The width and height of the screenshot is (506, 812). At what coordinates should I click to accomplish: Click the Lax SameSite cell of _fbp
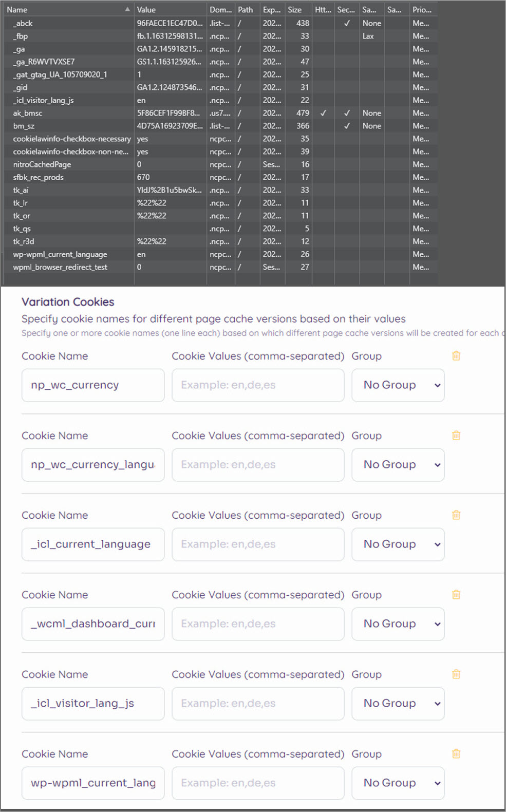coord(372,36)
